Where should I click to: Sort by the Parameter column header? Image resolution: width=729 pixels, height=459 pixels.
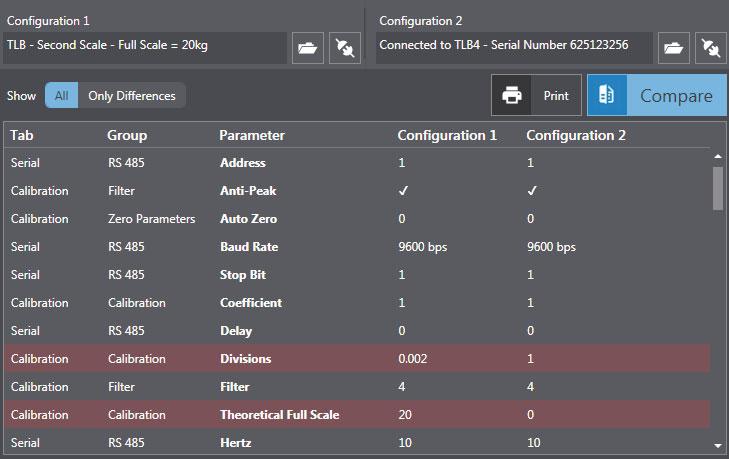coord(252,135)
